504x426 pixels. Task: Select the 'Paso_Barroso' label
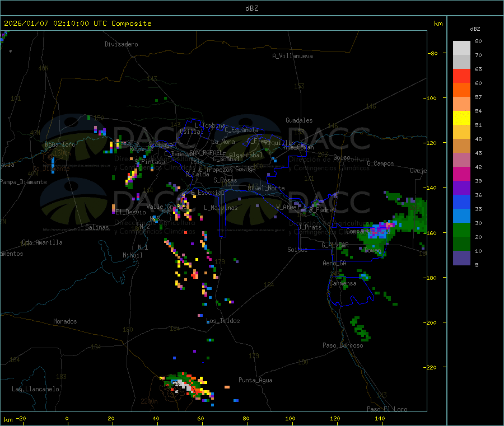pos(343,345)
